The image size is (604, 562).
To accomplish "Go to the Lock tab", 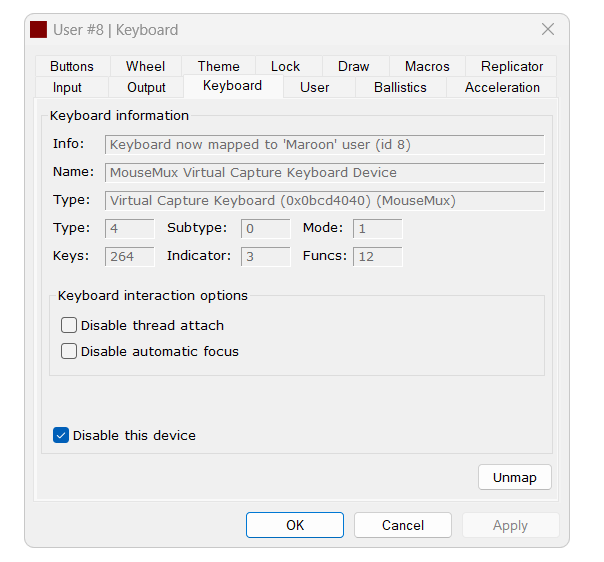I will (x=285, y=66).
